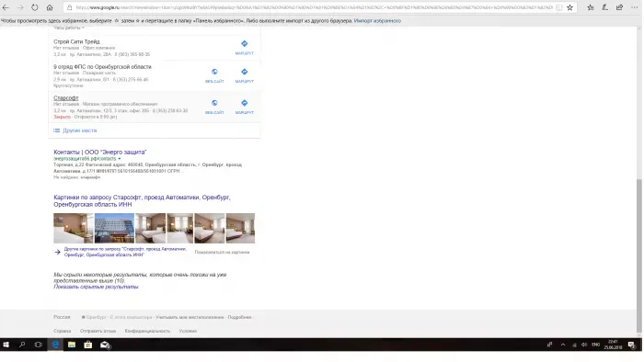This screenshot has width=644, height=362.
Task: Expand the Часы работы dropdown
Action: click(x=69, y=28)
